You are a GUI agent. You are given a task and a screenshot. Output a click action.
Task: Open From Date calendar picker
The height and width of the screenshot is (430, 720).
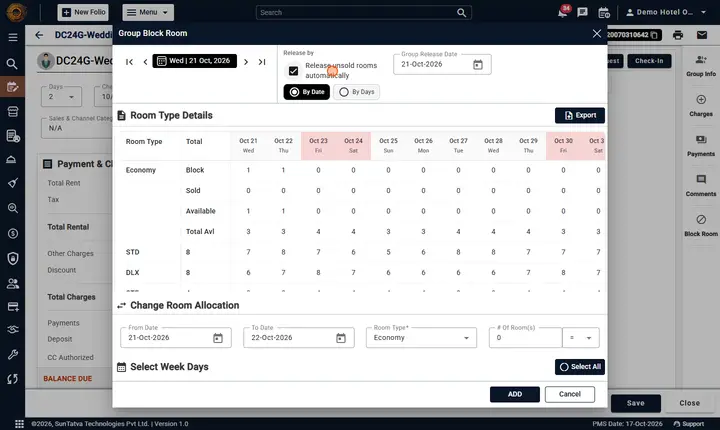coord(218,338)
